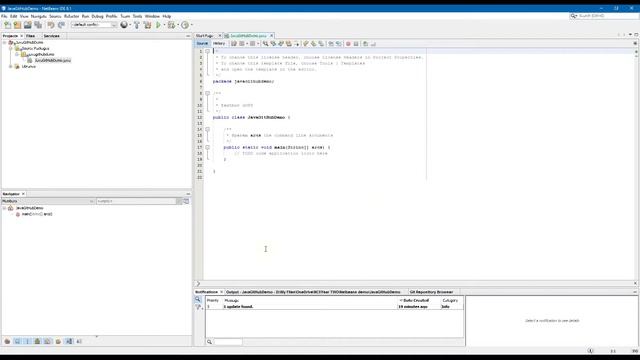The image size is (640, 360).
Task: Click Next Bookmark in the editor toolbar
Action: coord(313,44)
